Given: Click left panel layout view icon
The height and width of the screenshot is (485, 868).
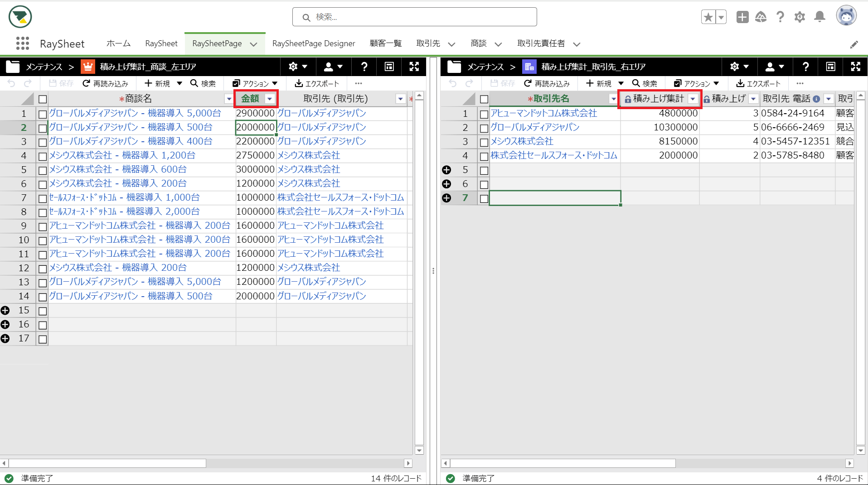Looking at the screenshot, I should (389, 67).
